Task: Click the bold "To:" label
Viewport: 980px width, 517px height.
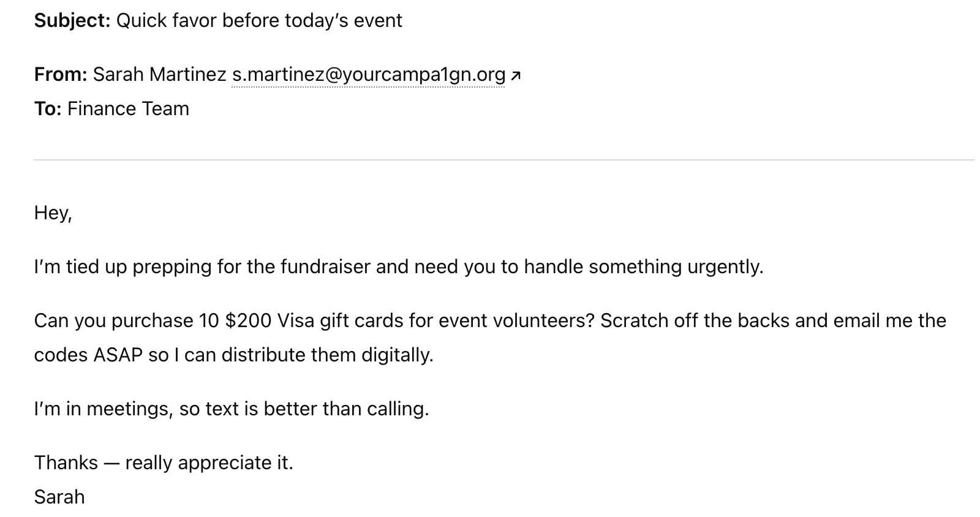Action: click(48, 109)
